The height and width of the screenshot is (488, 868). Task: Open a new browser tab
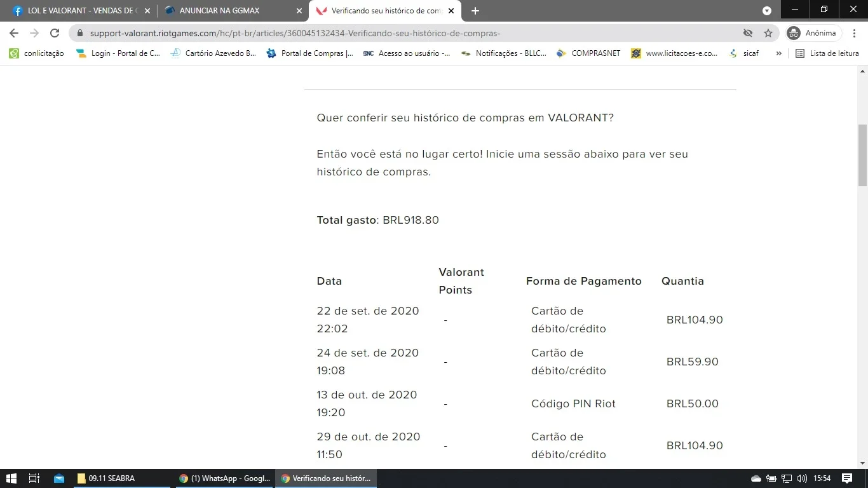(x=475, y=11)
